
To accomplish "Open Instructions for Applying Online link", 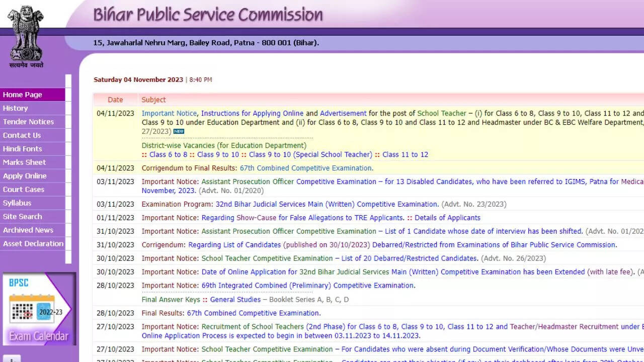I will pos(252,114).
